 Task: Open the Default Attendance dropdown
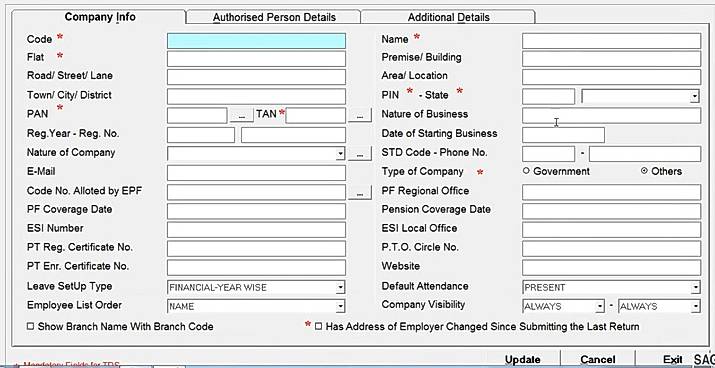(695, 287)
